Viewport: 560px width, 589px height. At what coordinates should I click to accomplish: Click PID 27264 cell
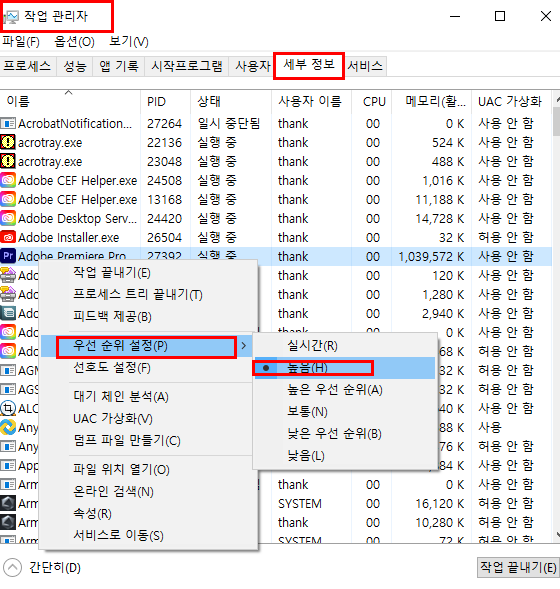pyautogui.click(x=164, y=123)
